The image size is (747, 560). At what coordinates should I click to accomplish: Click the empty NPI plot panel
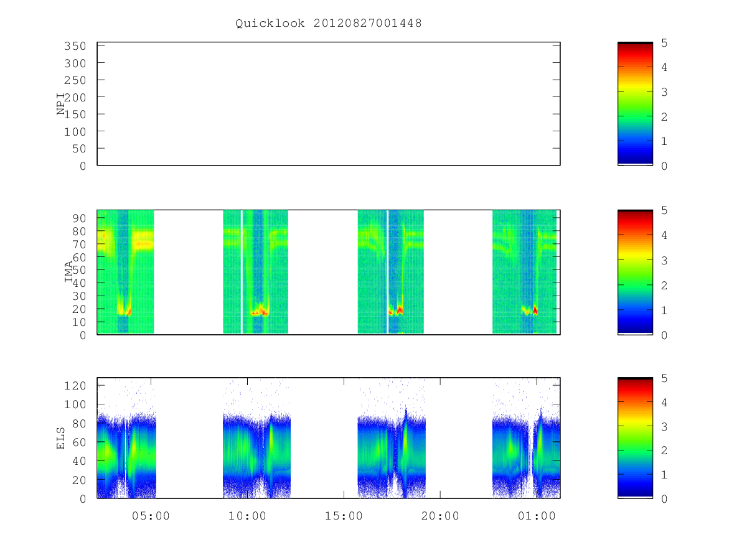(329, 104)
